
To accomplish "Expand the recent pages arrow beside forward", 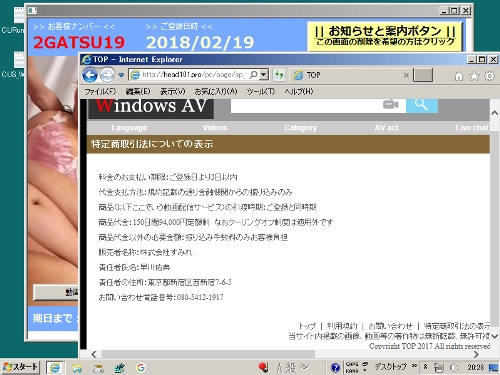I will tap(121, 75).
